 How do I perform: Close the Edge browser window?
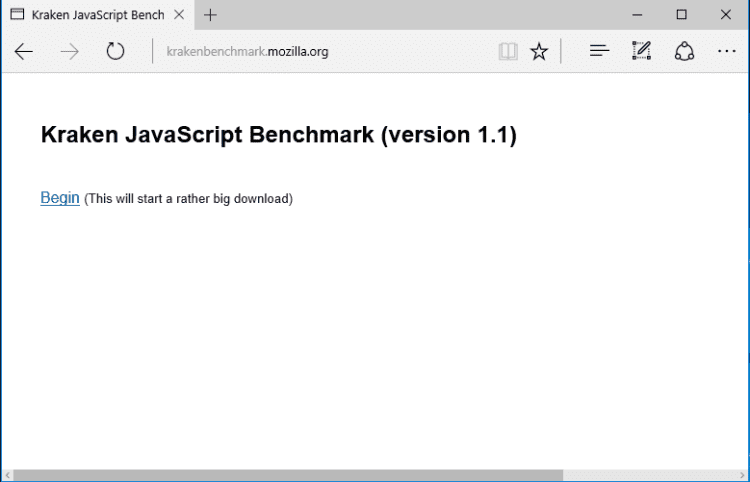[727, 15]
